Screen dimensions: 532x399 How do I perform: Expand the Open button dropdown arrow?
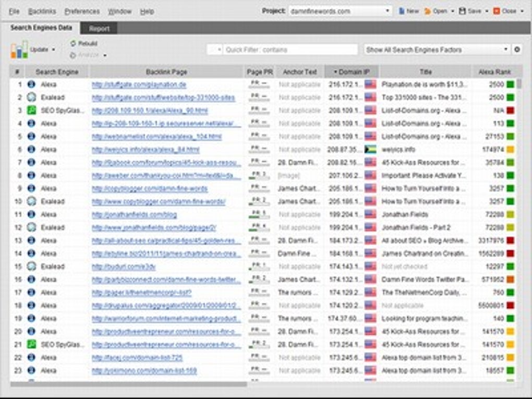[452, 11]
